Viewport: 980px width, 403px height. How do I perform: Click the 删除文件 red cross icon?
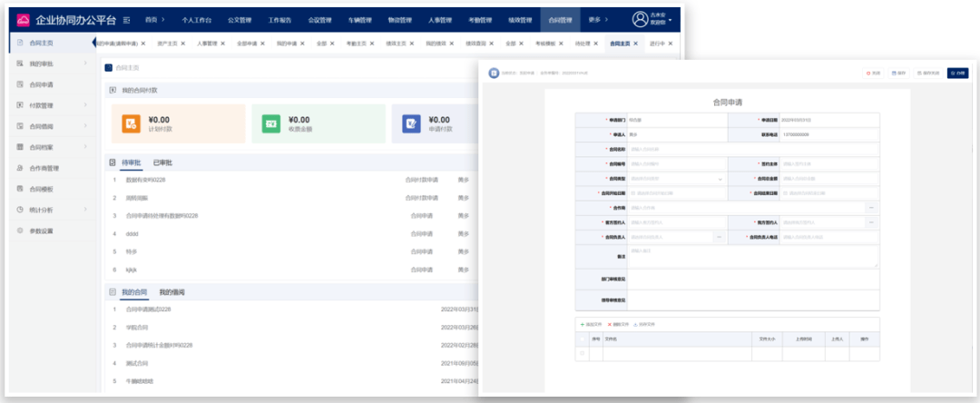[x=610, y=324]
